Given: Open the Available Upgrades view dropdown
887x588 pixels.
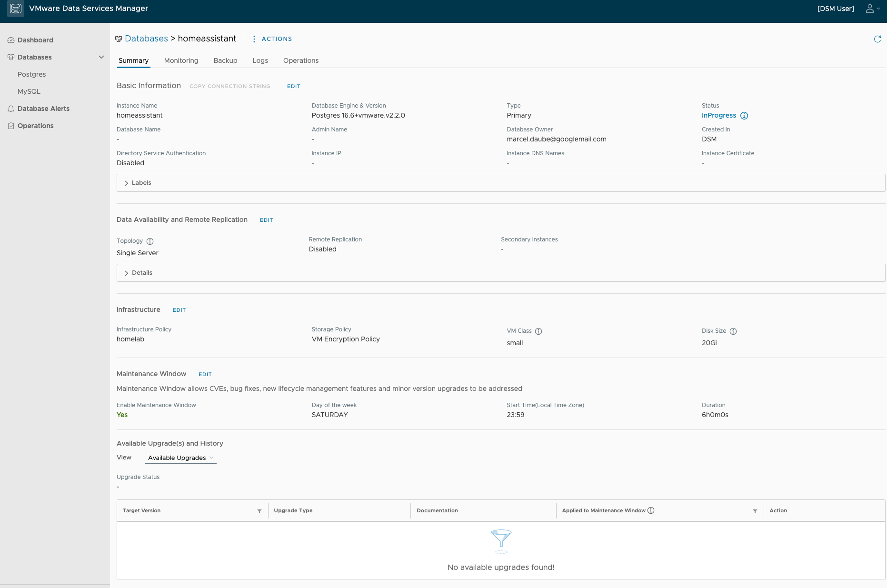Looking at the screenshot, I should 180,458.
